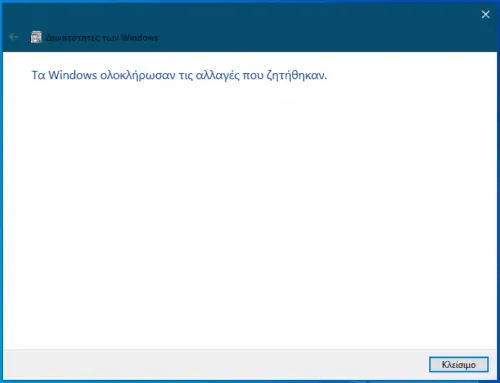Click the blue desktop border beside the dialog
The width and height of the screenshot is (500, 383).
(1, 200)
